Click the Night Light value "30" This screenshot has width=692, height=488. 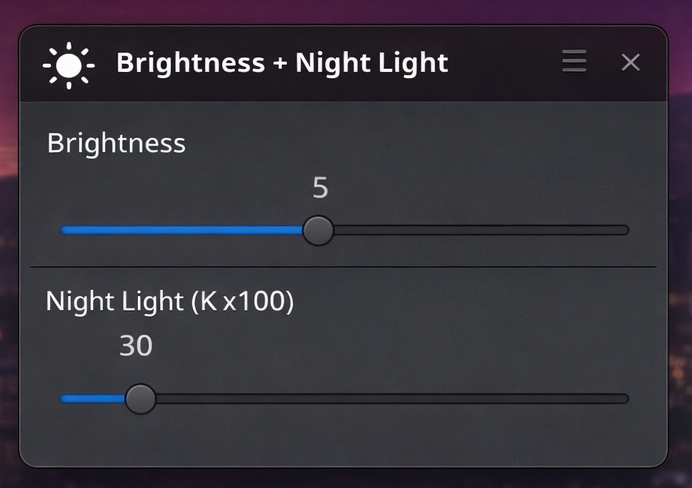(136, 346)
